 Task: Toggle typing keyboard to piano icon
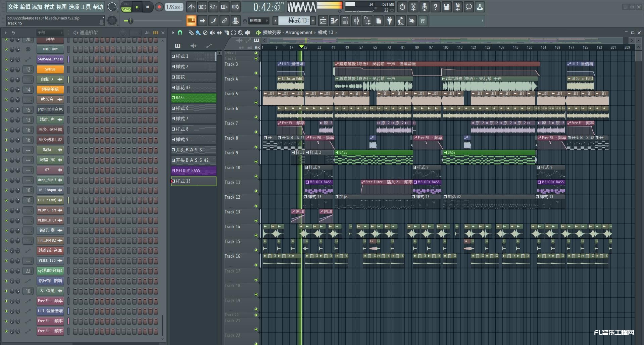191,21
